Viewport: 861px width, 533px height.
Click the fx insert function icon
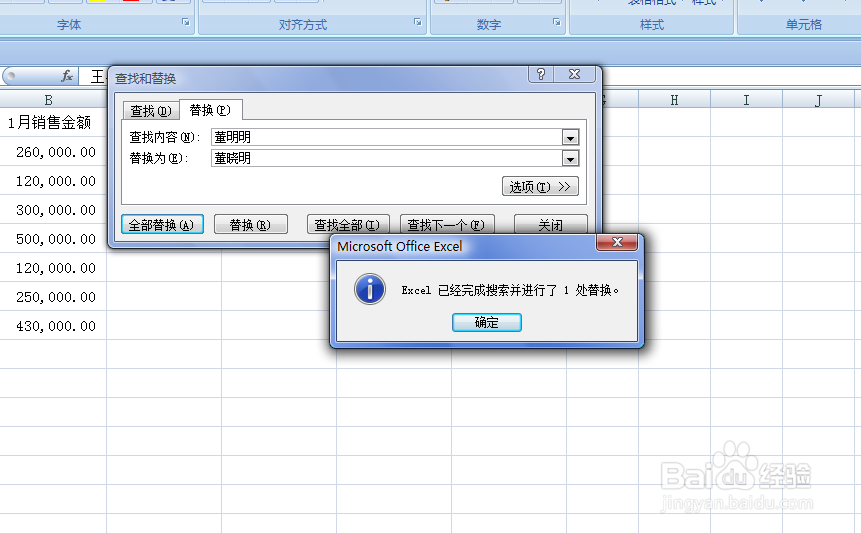click(66, 76)
